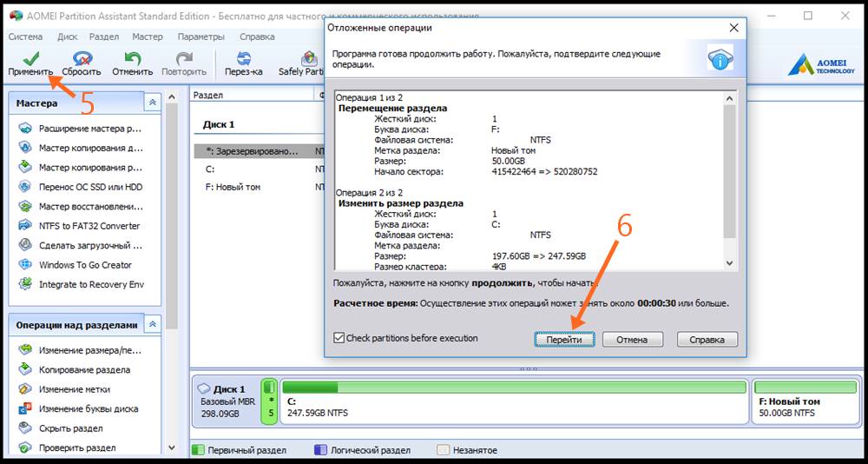This screenshot has height=464, width=868.
Task: Select Изменение размера/перемещение operation icon
Action: click(x=25, y=350)
